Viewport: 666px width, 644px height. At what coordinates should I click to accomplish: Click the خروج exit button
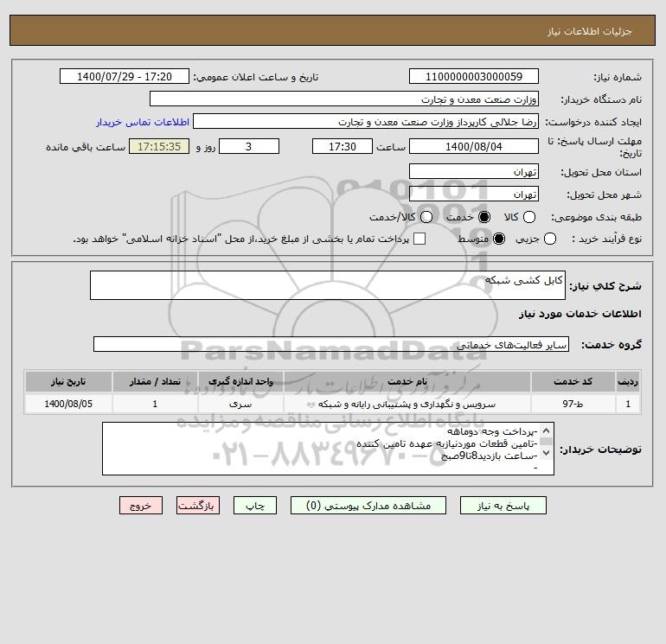[x=141, y=506]
